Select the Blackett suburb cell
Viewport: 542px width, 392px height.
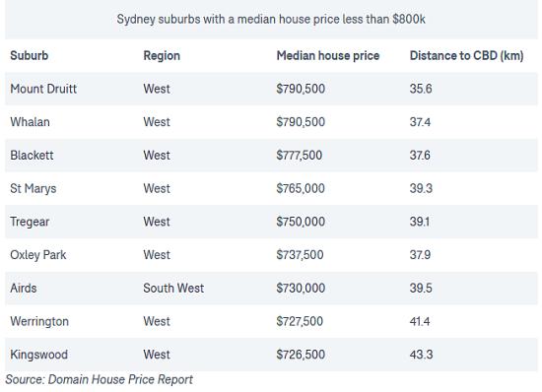point(32,155)
